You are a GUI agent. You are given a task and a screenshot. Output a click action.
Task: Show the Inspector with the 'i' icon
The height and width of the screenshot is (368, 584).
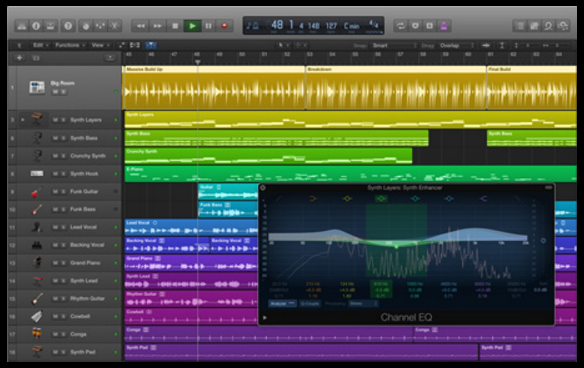pos(36,26)
